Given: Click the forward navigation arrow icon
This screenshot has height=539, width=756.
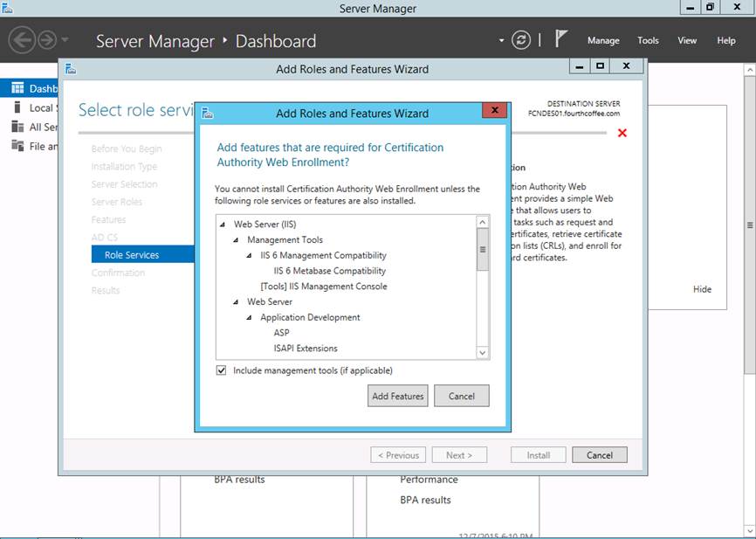Looking at the screenshot, I should tap(46, 40).
